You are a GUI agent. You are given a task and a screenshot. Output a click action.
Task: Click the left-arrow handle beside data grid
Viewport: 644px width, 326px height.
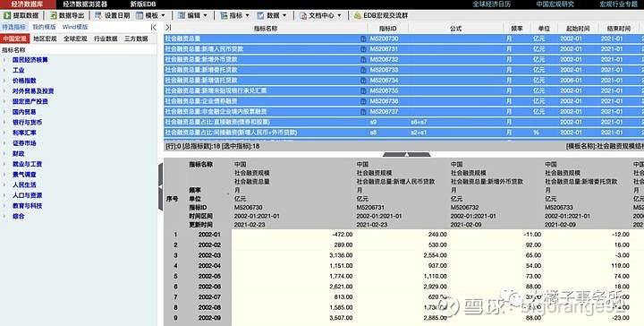point(161,187)
